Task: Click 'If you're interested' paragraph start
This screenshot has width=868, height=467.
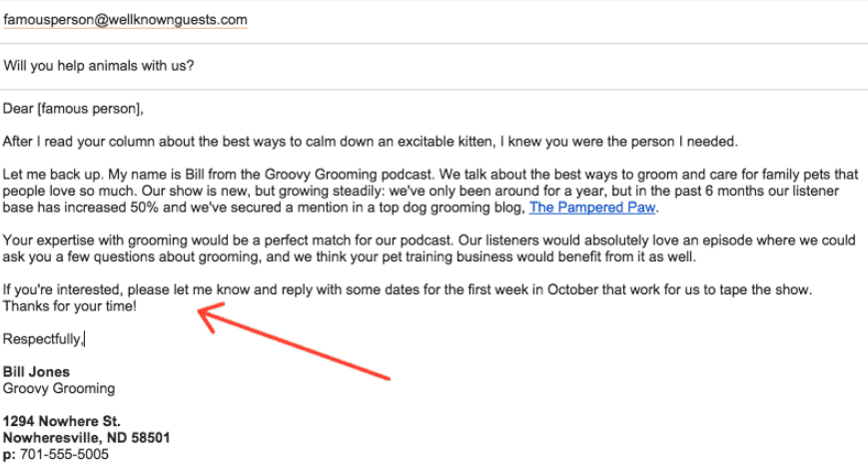Action: (62, 290)
